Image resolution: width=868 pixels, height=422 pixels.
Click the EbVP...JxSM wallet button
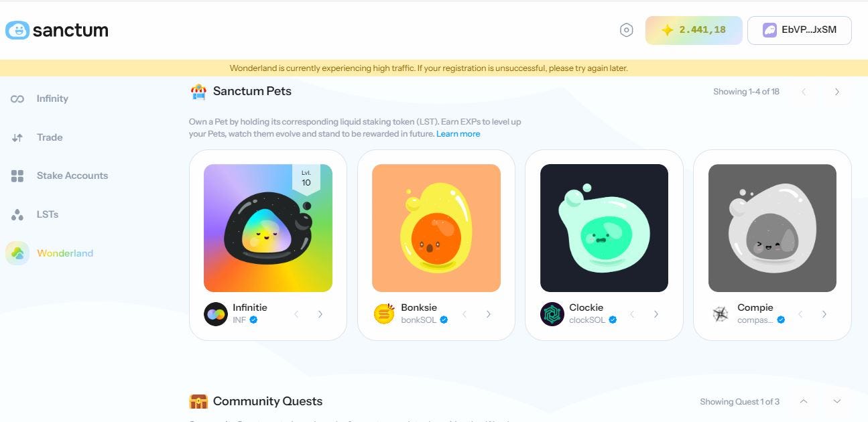[800, 29]
